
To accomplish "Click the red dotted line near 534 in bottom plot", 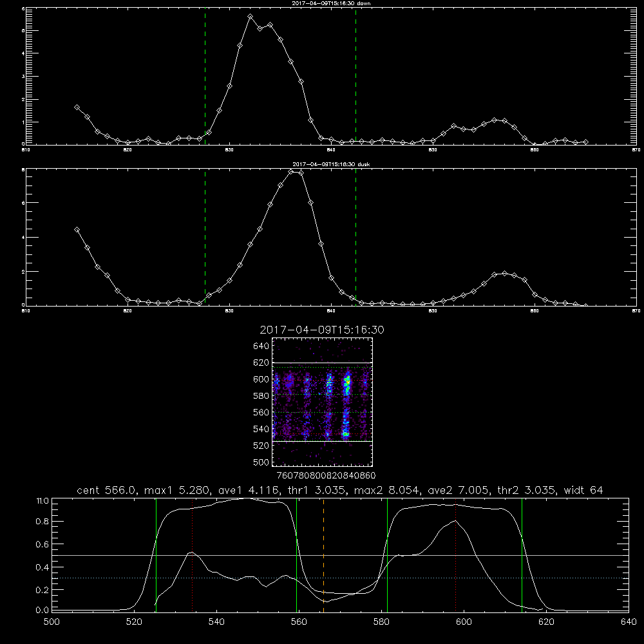I will [192, 554].
